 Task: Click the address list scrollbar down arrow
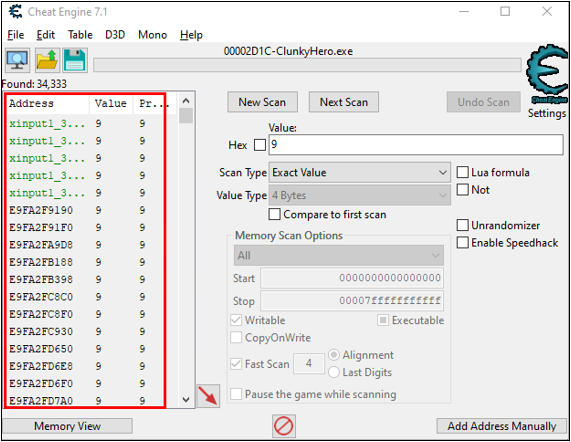186,400
